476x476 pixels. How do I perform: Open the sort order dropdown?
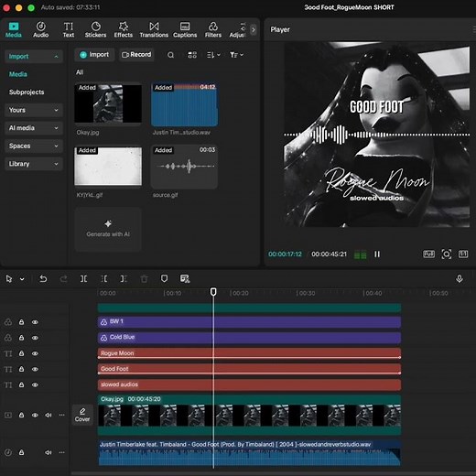tap(213, 55)
